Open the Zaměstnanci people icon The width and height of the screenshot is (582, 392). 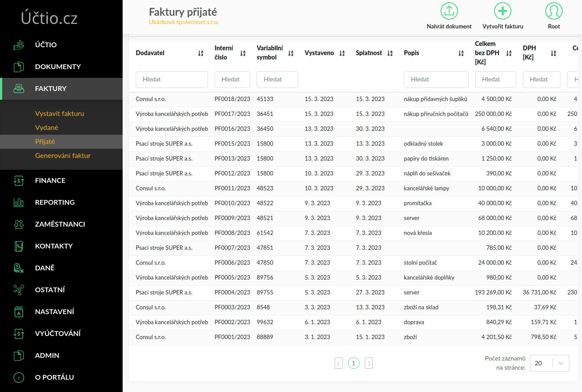tap(18, 224)
